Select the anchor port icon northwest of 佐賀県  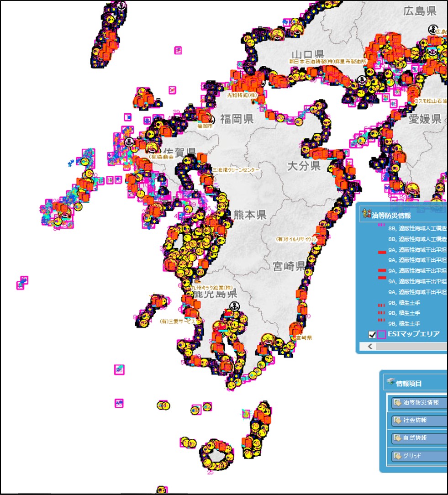click(x=129, y=142)
